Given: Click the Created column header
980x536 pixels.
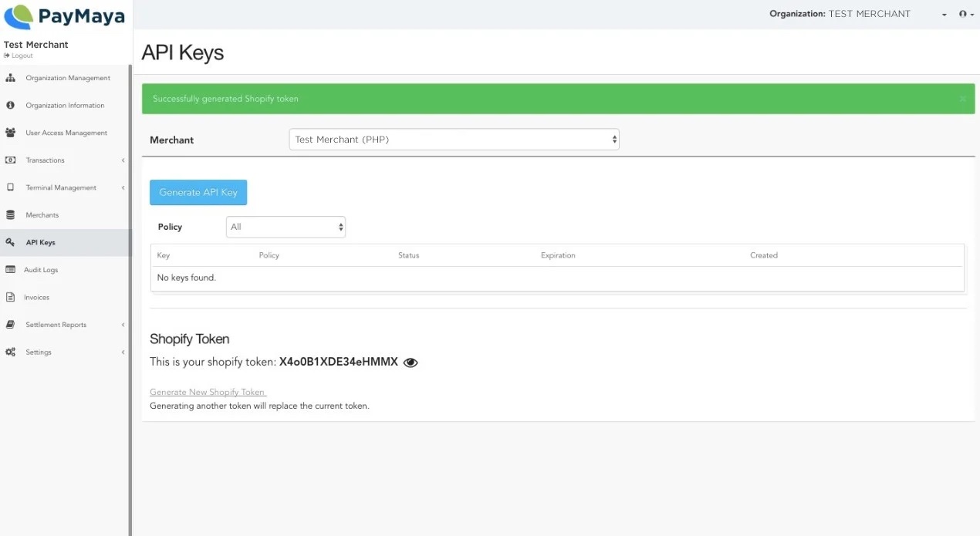Looking at the screenshot, I should click(764, 255).
